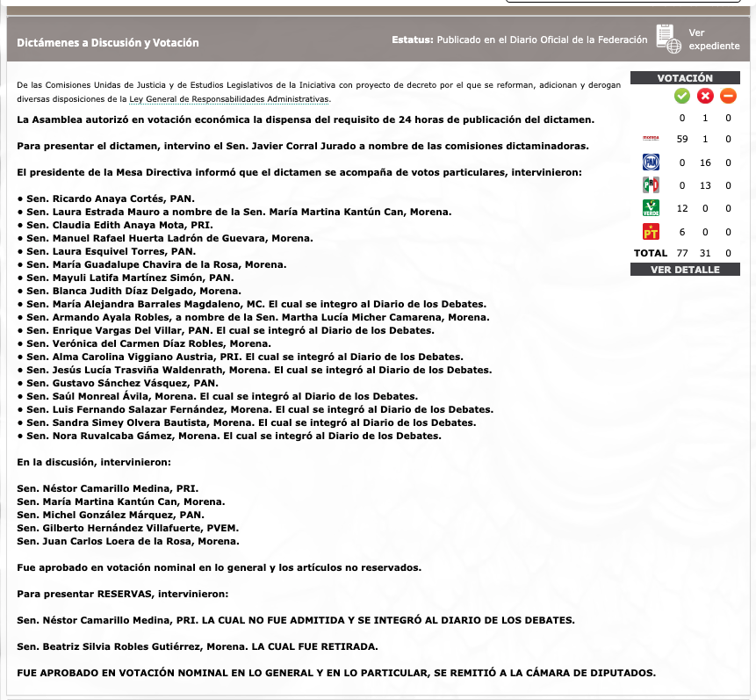
Task: Click the Sen. Saúl Monreal Ávila line
Action: click(x=218, y=397)
